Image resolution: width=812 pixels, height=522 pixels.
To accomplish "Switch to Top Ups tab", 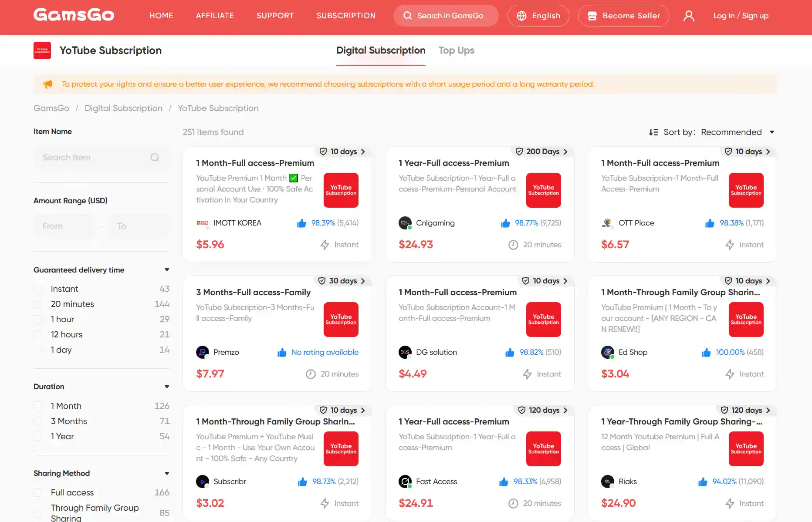I will (456, 51).
